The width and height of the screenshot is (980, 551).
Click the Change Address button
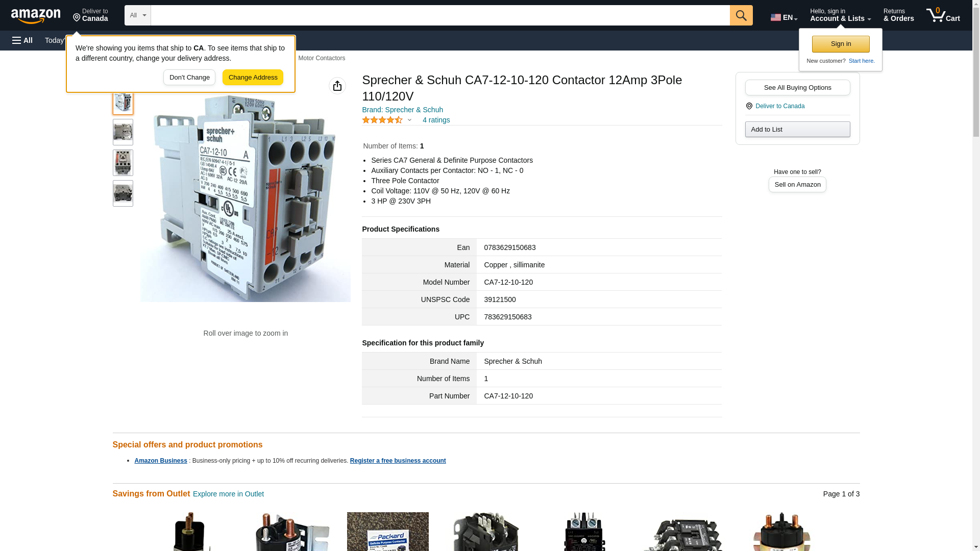253,78
